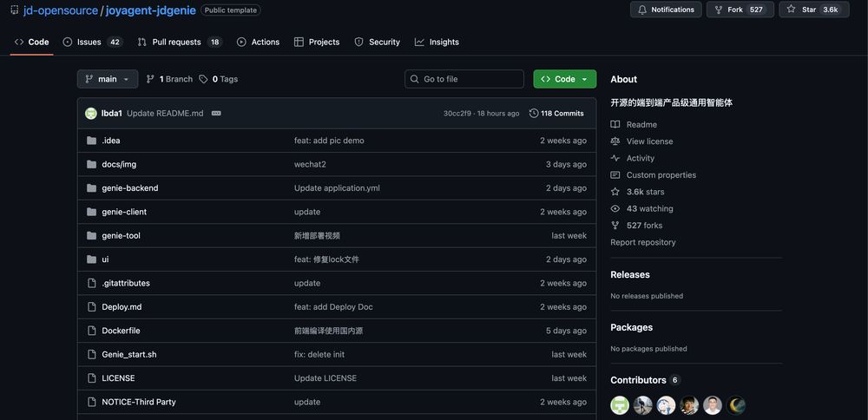Click the Deploy.md file icon
This screenshot has height=420, width=868.
point(92,307)
